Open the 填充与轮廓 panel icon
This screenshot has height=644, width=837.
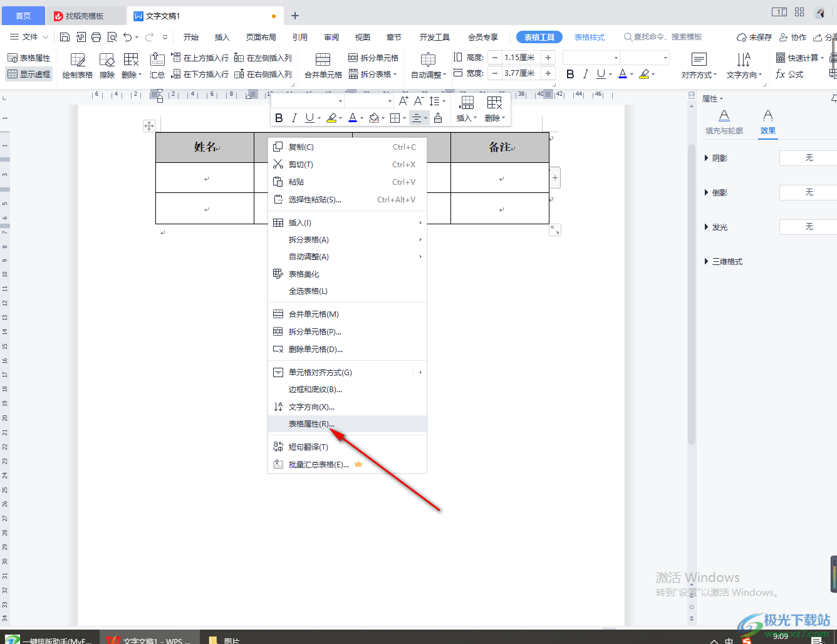(724, 122)
